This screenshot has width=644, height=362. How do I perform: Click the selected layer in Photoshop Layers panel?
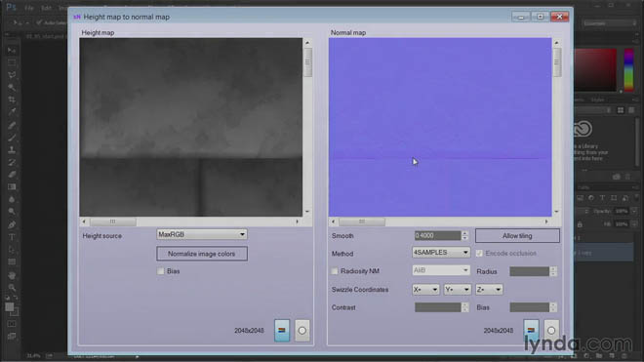point(604,253)
